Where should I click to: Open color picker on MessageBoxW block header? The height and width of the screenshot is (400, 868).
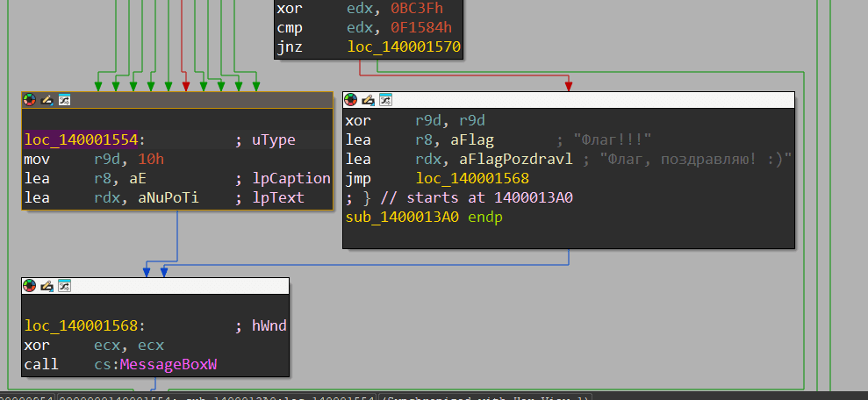click(x=30, y=286)
